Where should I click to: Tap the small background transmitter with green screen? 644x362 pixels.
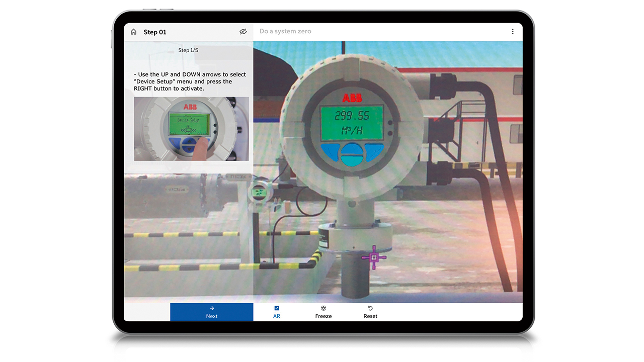(x=259, y=193)
